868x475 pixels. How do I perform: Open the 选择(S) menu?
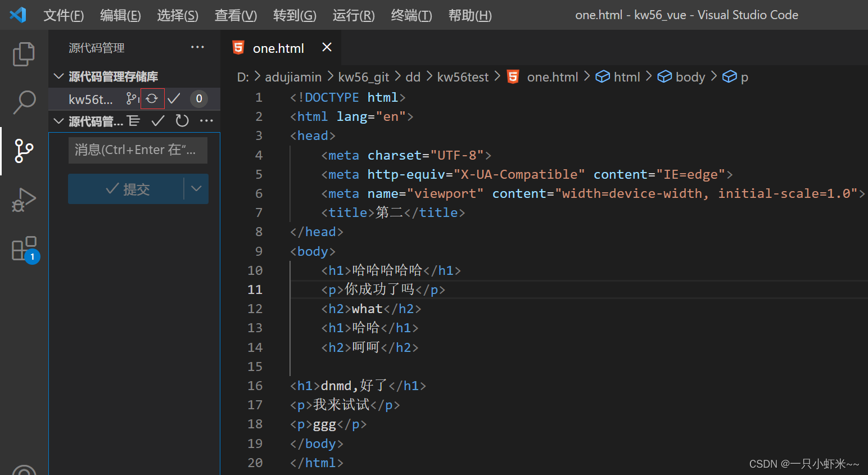(178, 15)
